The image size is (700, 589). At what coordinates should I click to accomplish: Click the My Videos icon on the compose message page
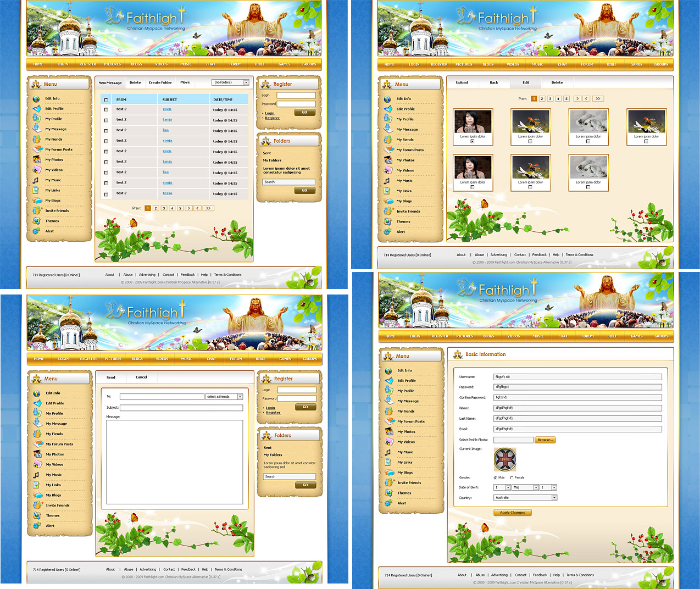(37, 464)
